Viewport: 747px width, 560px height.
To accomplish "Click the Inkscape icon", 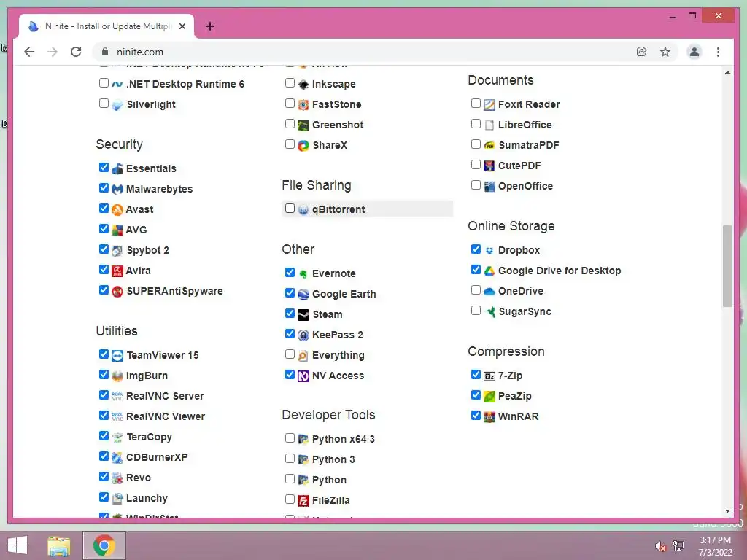I will 303,85.
